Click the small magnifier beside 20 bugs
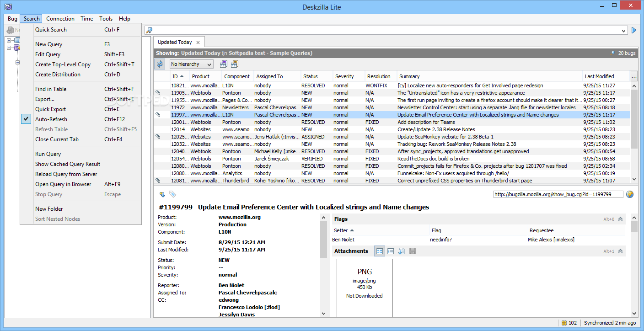644x331 pixels. [x=613, y=53]
